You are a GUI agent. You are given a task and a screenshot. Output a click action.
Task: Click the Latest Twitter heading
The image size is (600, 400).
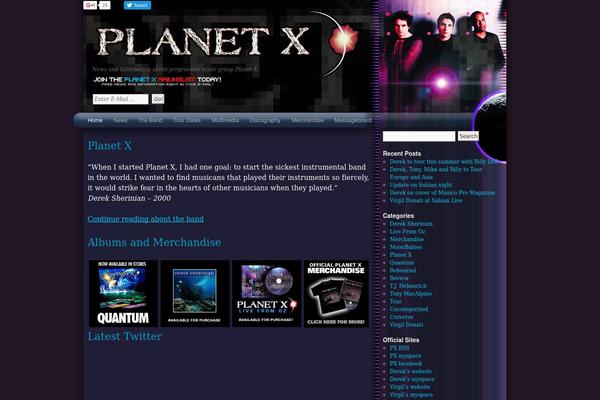[x=125, y=336]
